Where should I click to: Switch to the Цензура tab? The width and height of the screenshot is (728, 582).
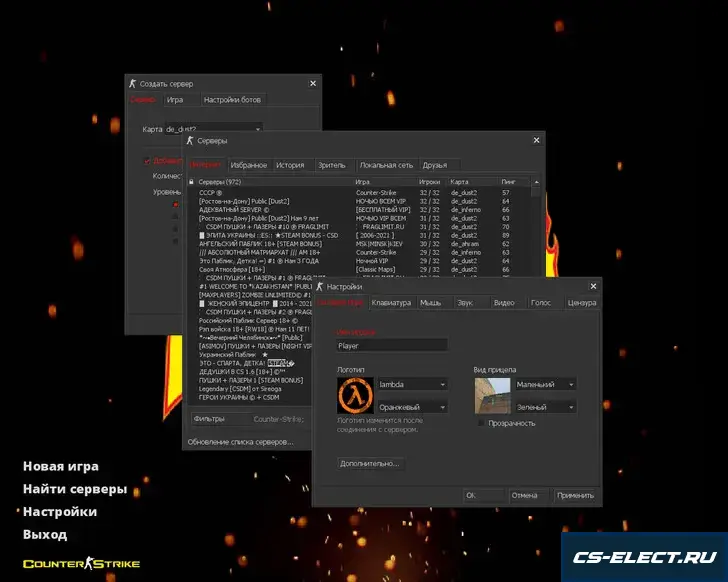pyautogui.click(x=582, y=303)
